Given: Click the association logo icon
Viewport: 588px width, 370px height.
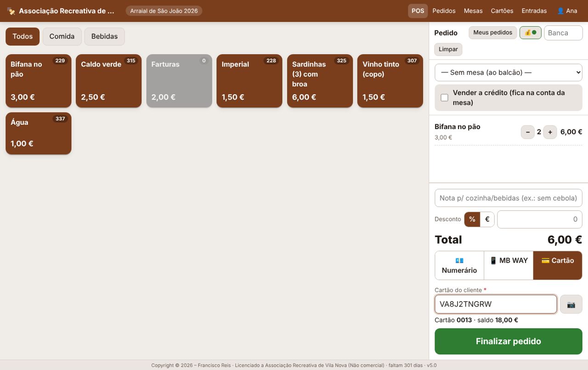Looking at the screenshot, I should [x=11, y=11].
